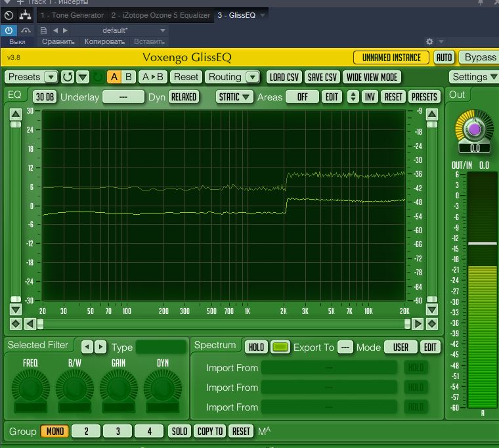Toggle SOLO for the group
Image resolution: width=499 pixels, height=448 pixels.
point(179,431)
